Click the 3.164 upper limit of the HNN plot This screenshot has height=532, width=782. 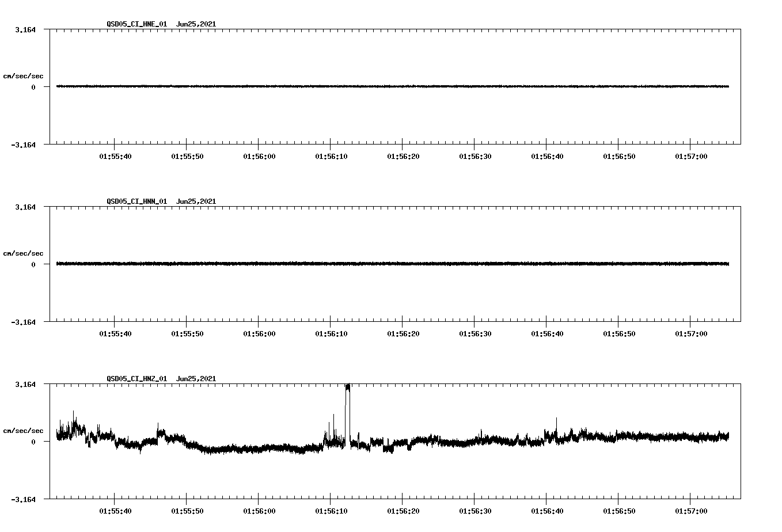[25, 207]
